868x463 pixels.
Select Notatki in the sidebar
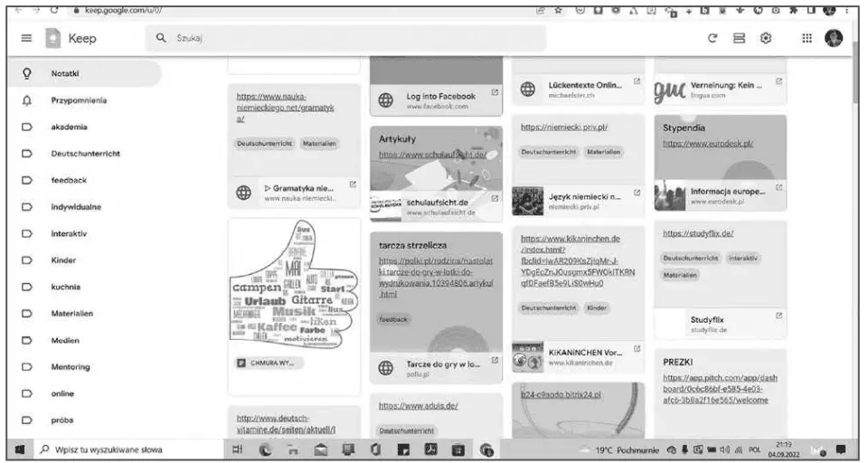pos(84,73)
